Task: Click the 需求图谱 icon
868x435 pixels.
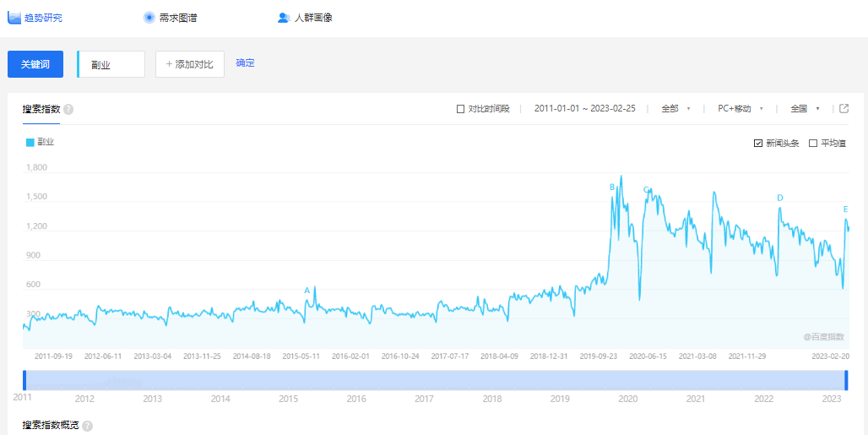Action: pos(149,18)
